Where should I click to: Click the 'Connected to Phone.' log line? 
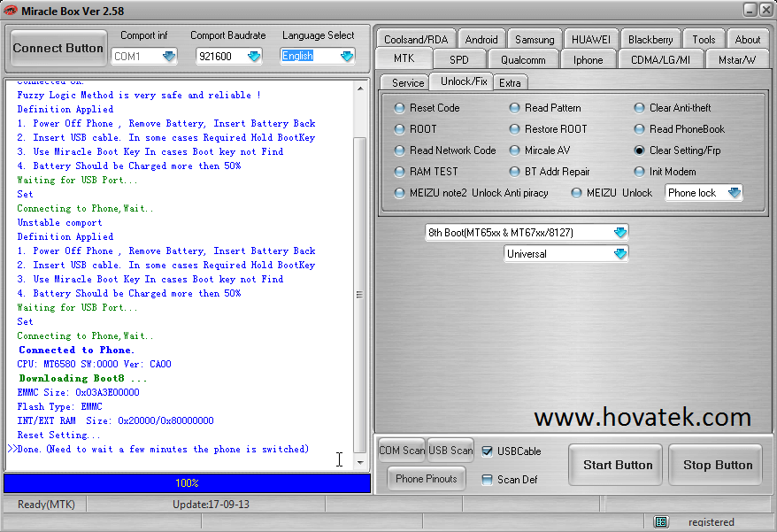click(76, 350)
